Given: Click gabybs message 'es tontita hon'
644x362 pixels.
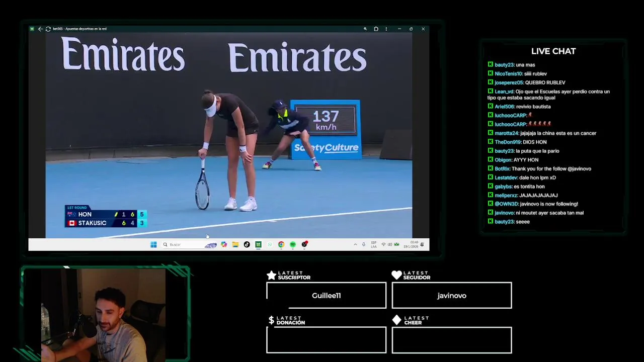Looking at the screenshot, I should click(x=516, y=187).
